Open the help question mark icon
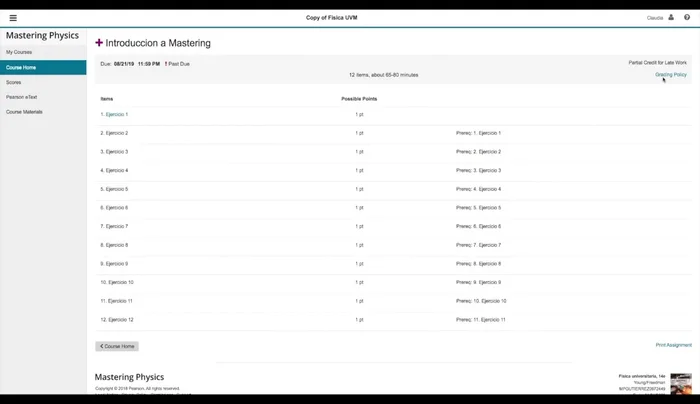Screen dimensions: 700x404 [687, 17]
